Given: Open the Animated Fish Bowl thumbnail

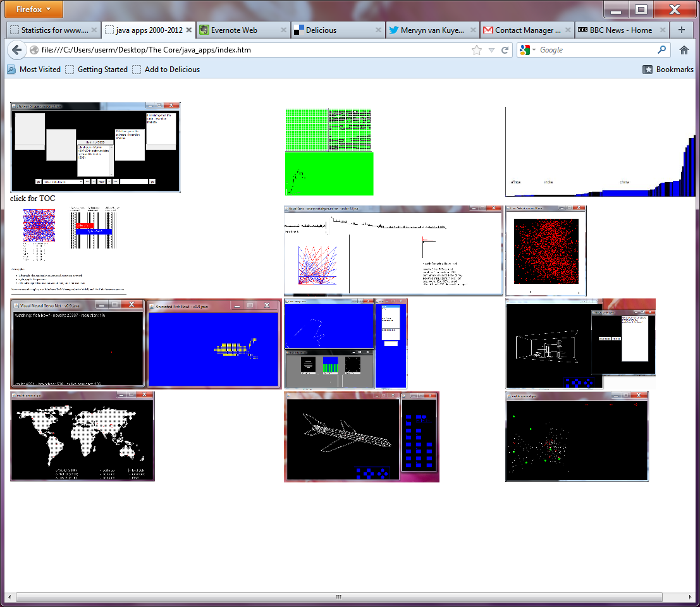Looking at the screenshot, I should [x=214, y=343].
